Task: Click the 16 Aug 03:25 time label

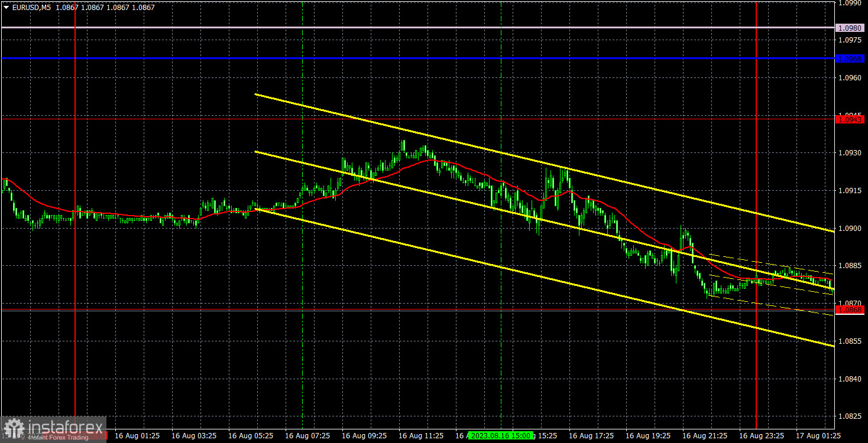Action: pyautogui.click(x=194, y=435)
